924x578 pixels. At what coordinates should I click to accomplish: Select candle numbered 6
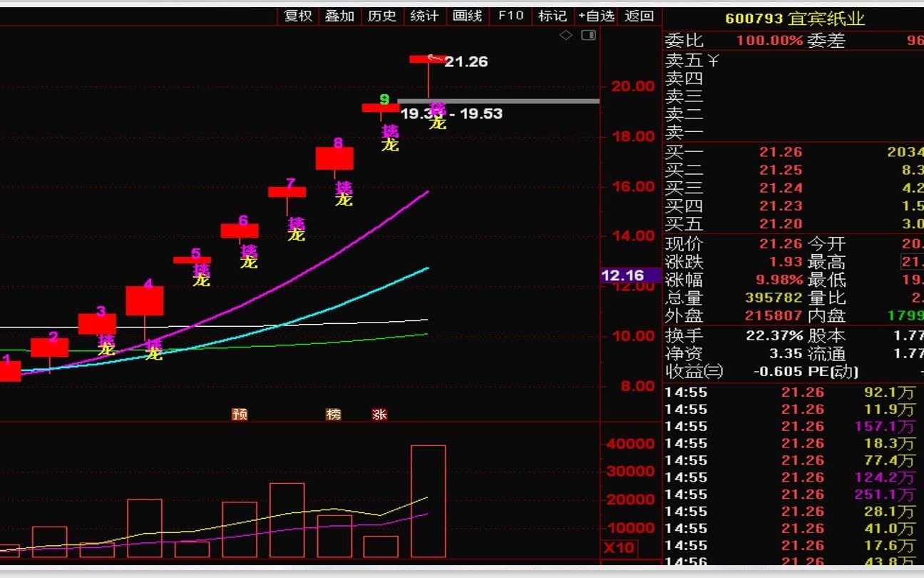point(240,230)
